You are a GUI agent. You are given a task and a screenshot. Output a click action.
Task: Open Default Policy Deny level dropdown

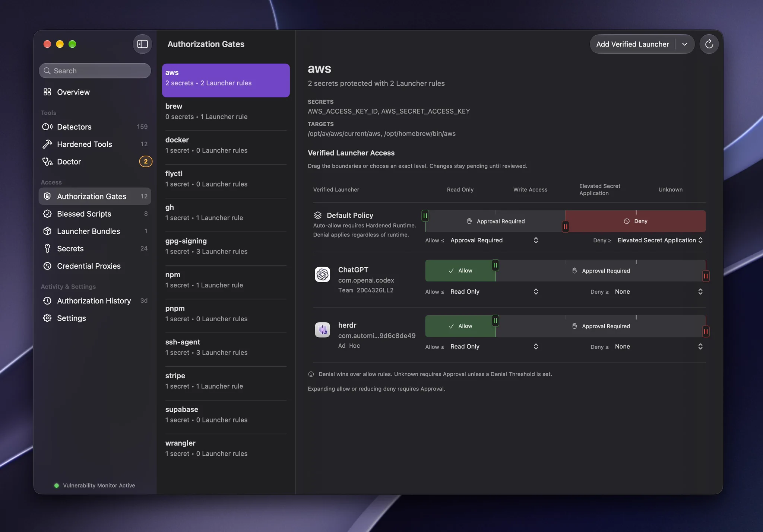[660, 240]
